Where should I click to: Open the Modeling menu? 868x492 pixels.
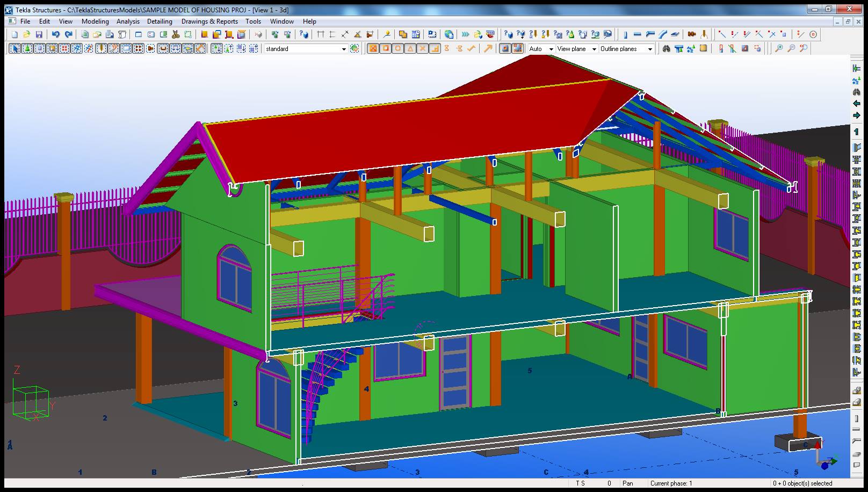(x=95, y=21)
